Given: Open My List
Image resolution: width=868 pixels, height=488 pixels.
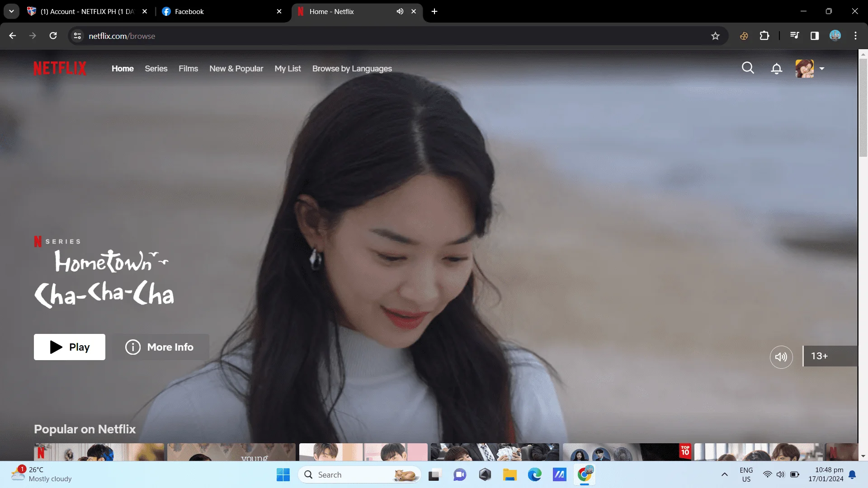Looking at the screenshot, I should tap(288, 69).
